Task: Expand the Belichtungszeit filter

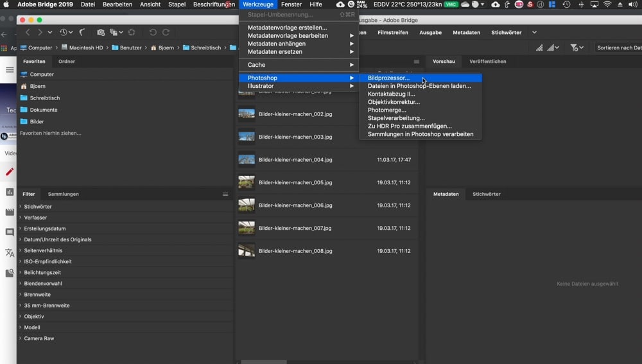Action: 20,272
